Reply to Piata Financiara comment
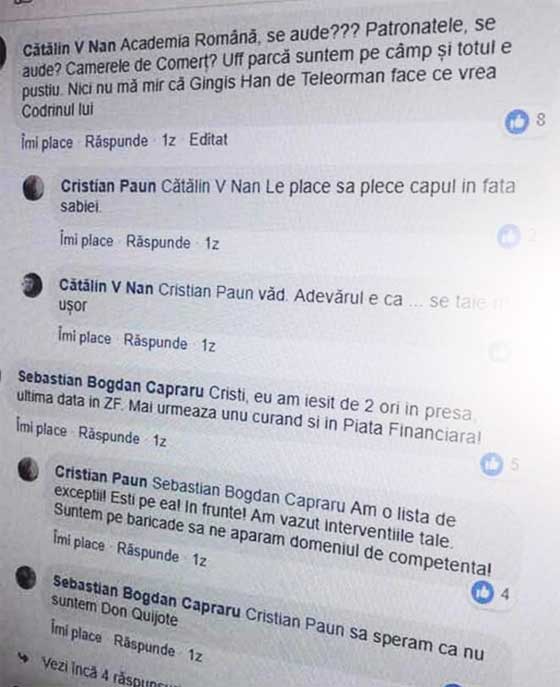Image resolution: width=560 pixels, height=687 pixels. click(x=109, y=436)
